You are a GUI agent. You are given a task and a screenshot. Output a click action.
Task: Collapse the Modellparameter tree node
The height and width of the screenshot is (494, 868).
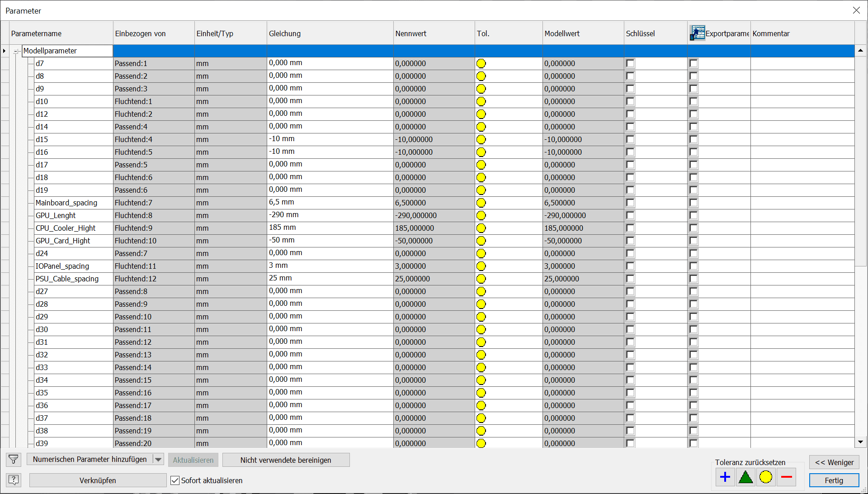(16, 51)
